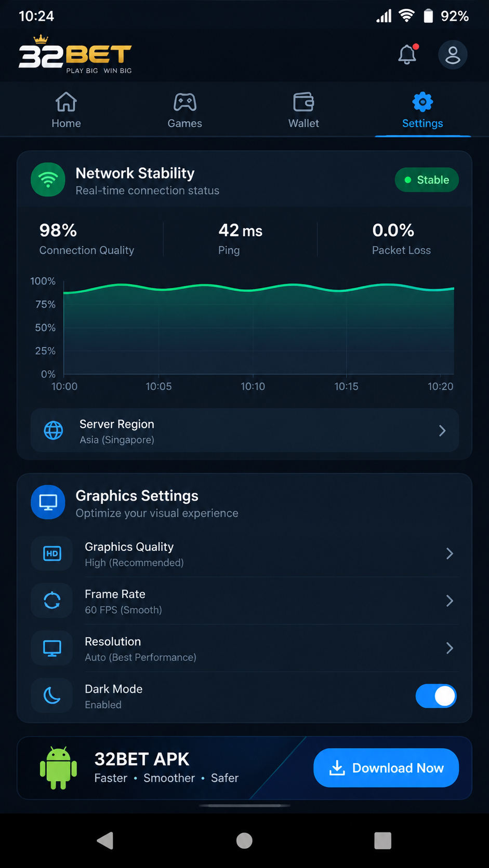Tap the Server Region globe icon
The height and width of the screenshot is (868, 489).
[x=54, y=430]
